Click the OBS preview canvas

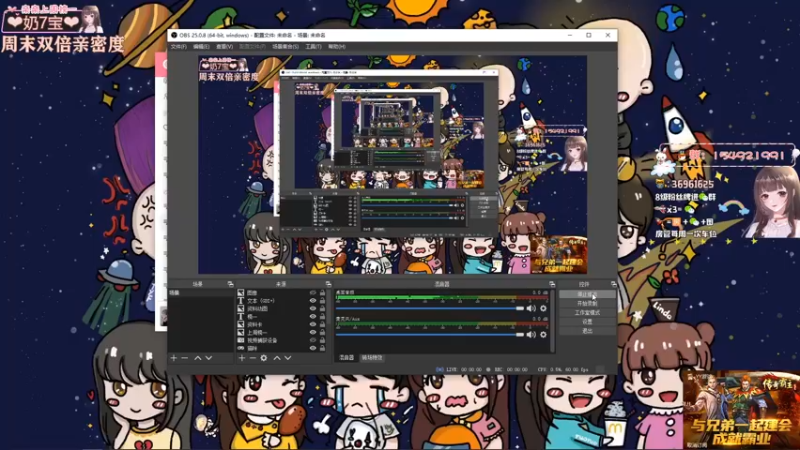pos(392,165)
